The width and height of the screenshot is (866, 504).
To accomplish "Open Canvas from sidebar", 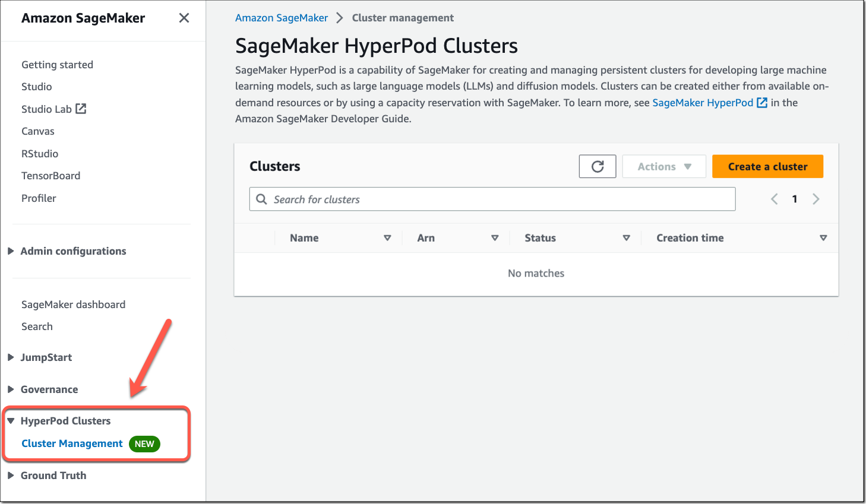I will tap(38, 131).
